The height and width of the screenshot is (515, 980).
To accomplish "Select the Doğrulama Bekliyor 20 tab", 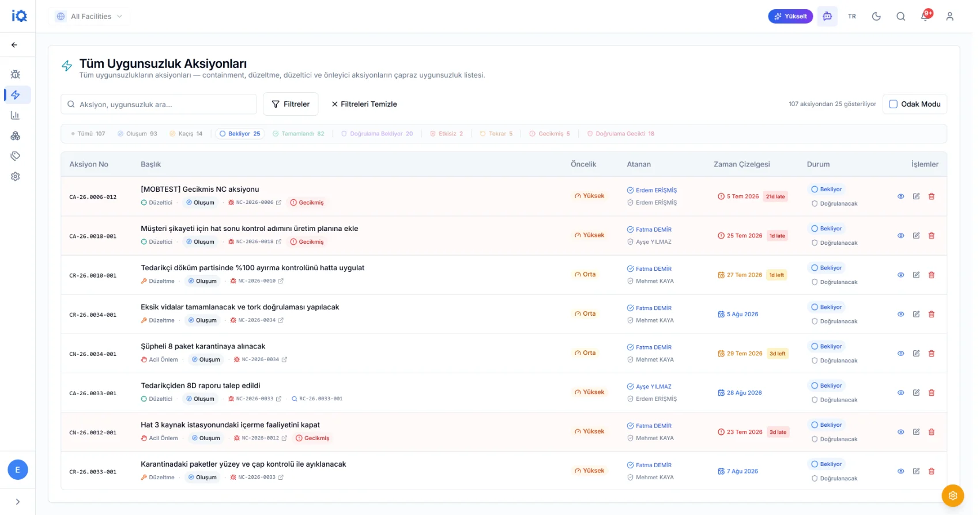I will pos(377,134).
